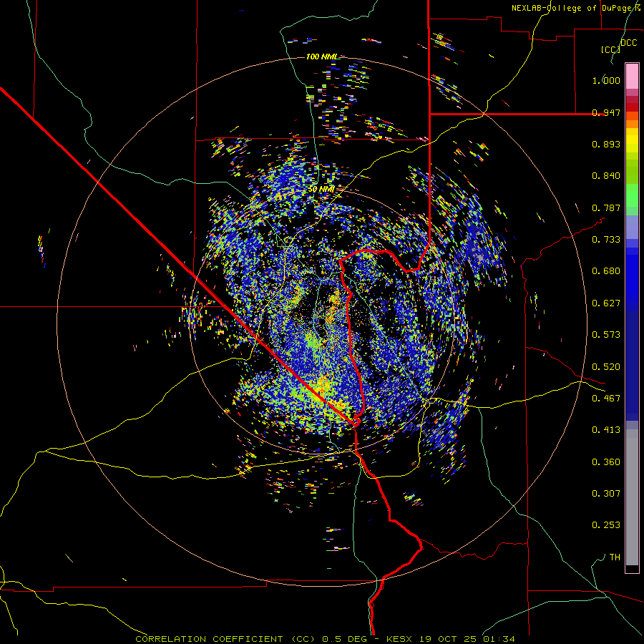Select the 0.733 scale value

606,240
